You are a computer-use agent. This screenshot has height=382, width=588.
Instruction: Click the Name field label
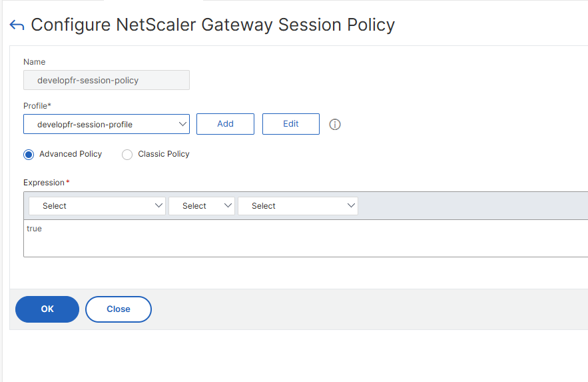35,62
